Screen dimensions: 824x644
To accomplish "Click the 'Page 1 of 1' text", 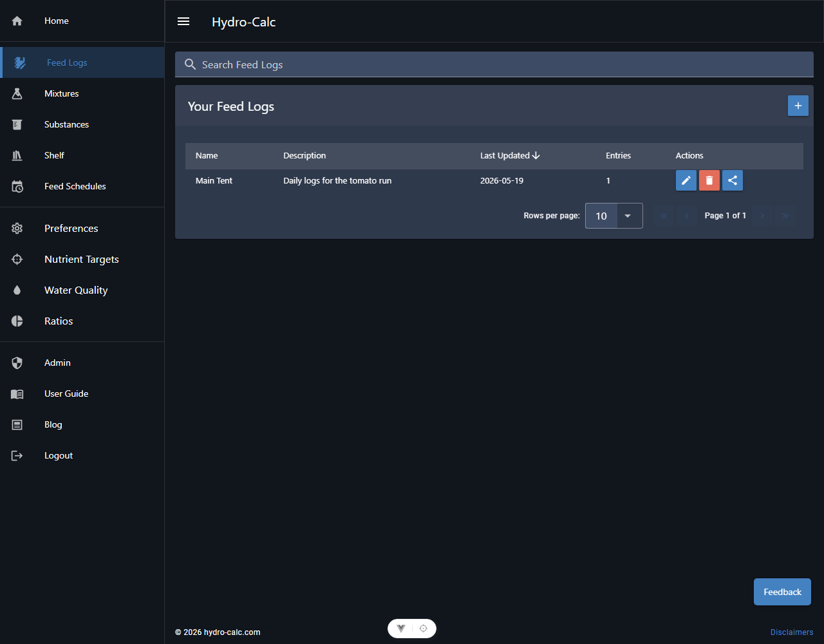I will [x=726, y=216].
